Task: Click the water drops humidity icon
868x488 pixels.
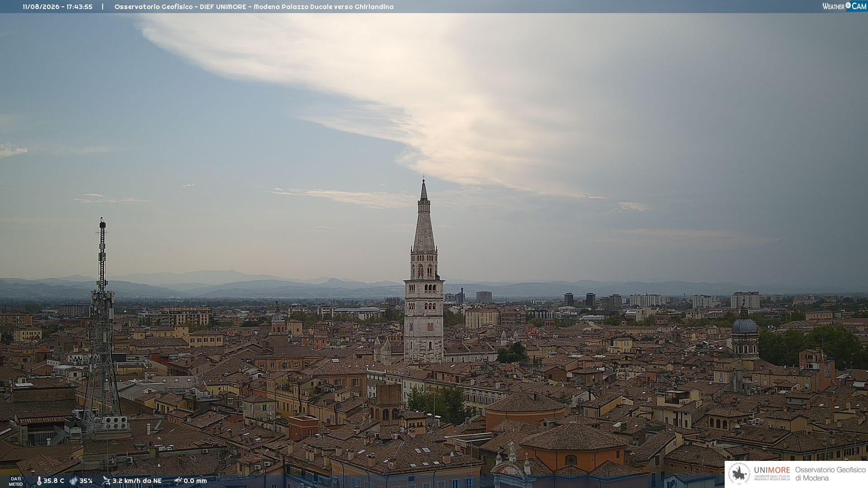Action: [x=74, y=481]
